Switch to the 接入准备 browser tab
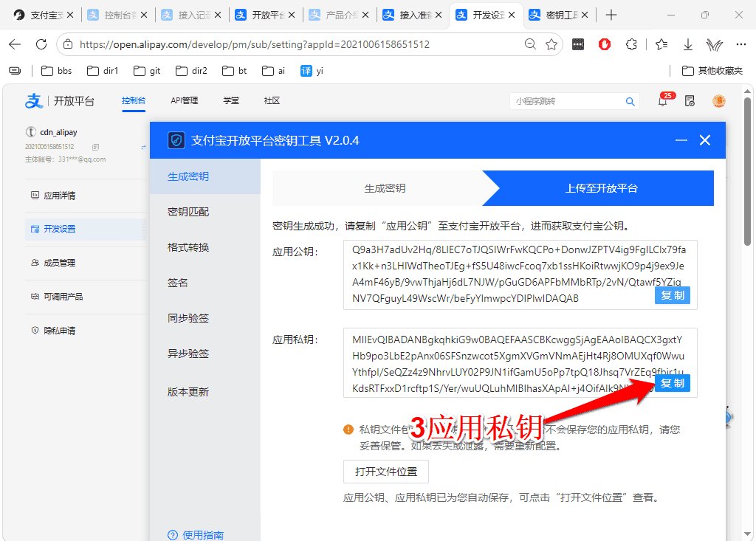Viewport: 756px width, 541px height. point(412,15)
